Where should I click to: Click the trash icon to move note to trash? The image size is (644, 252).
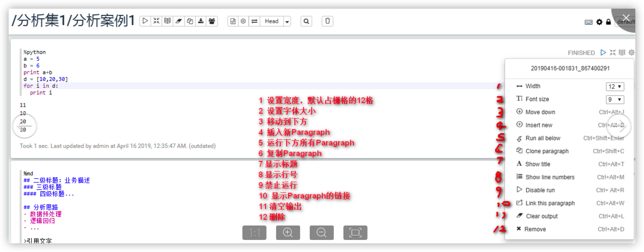click(x=328, y=21)
